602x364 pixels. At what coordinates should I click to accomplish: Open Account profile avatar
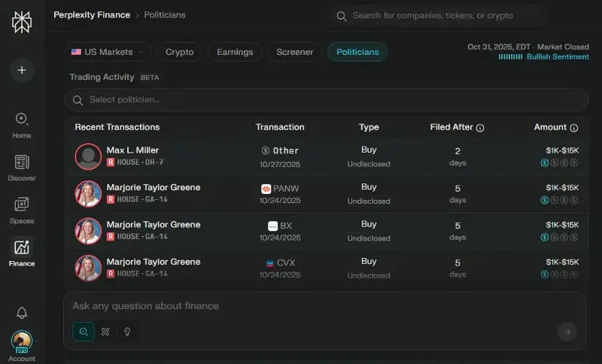22,341
